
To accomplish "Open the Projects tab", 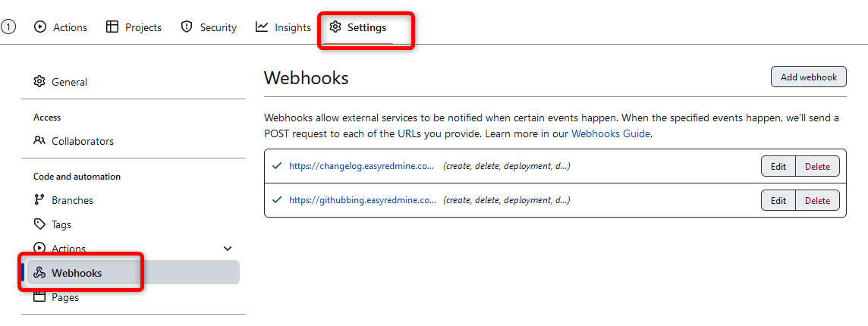I will [134, 27].
